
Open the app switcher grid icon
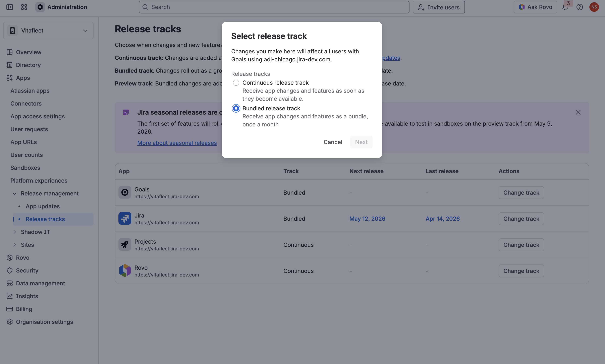coord(24,7)
